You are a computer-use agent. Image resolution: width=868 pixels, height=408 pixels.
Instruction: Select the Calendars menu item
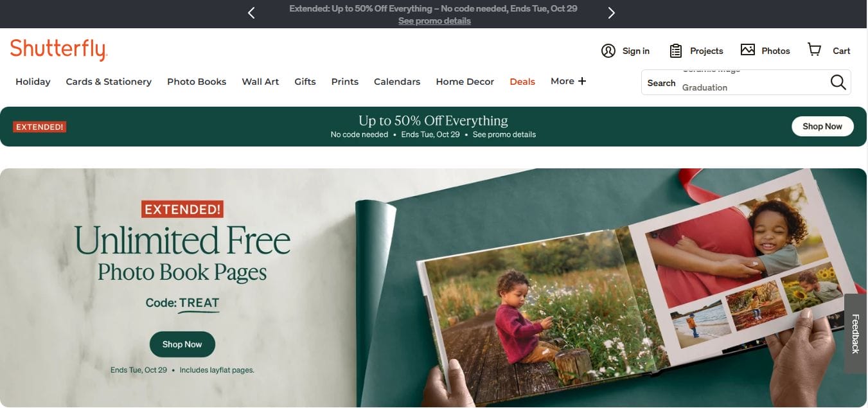[397, 82]
